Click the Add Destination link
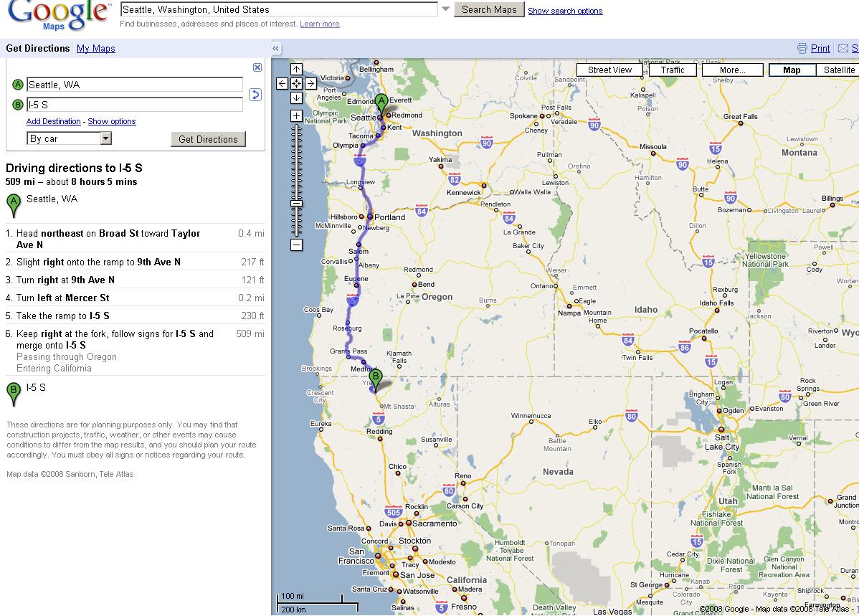This screenshot has width=859, height=616. click(54, 122)
